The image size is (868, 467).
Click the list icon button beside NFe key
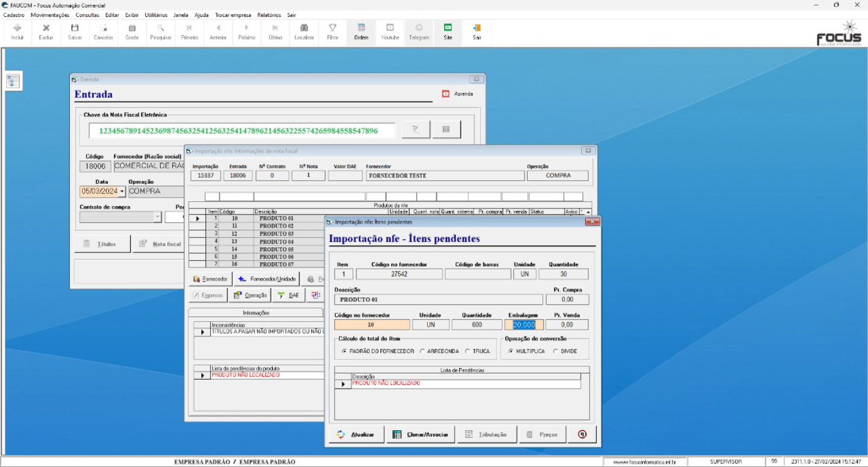(x=447, y=130)
